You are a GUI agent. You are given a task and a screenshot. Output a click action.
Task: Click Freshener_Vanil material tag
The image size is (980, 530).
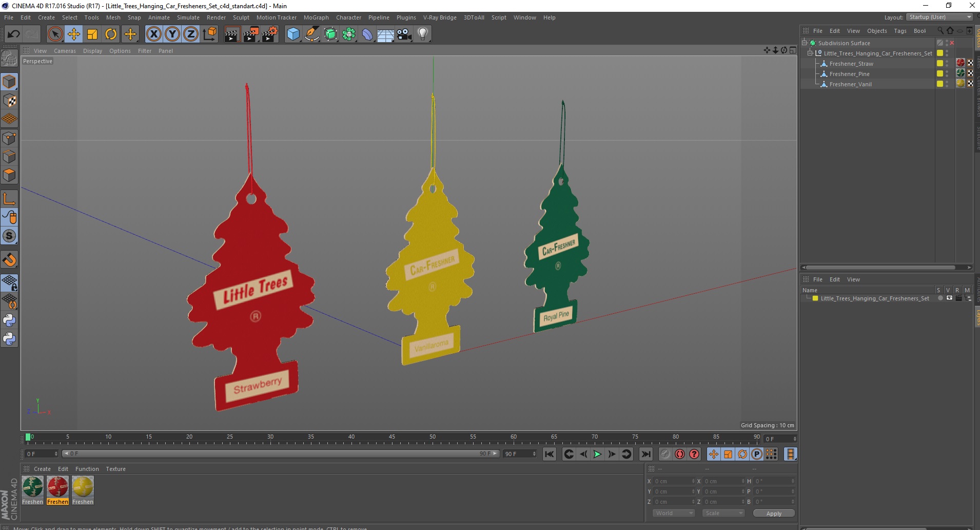pyautogui.click(x=961, y=84)
